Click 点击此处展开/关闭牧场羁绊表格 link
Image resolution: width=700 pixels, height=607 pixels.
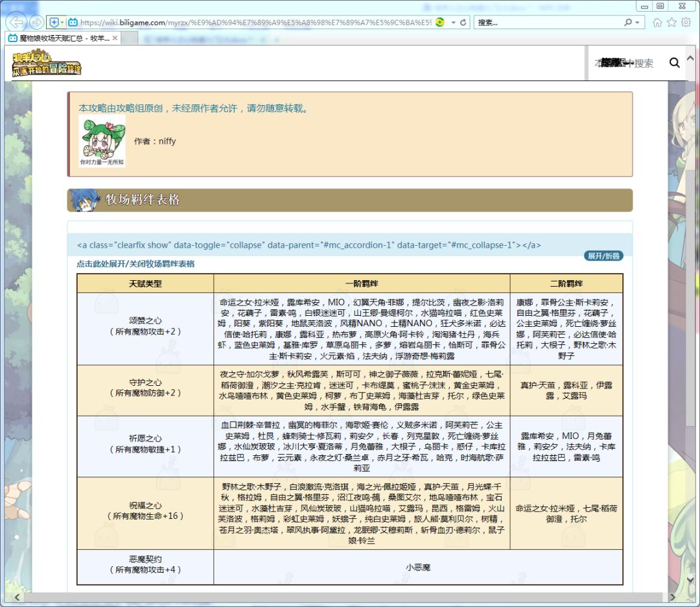[x=135, y=264]
